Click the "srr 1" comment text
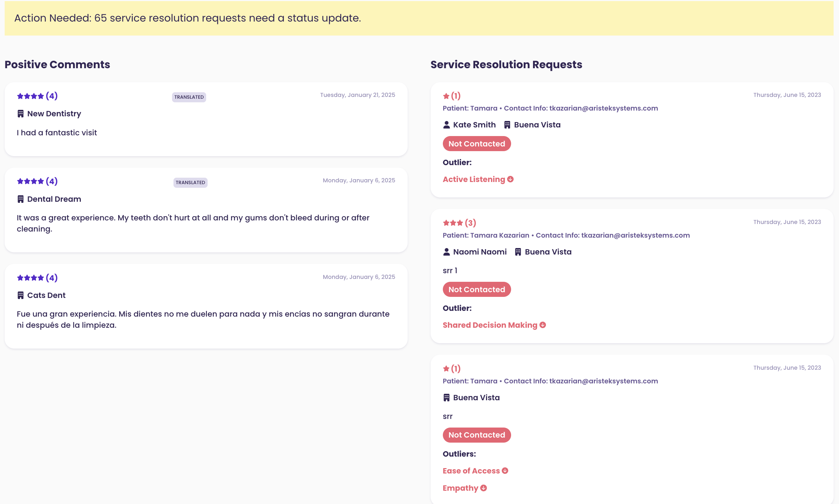The width and height of the screenshot is (839, 504). pos(450,271)
